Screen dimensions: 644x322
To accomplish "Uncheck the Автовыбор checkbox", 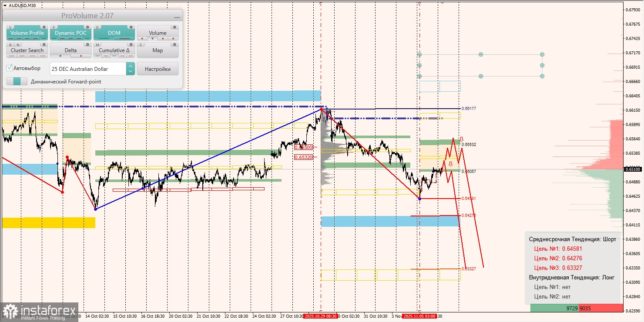I will (9, 67).
